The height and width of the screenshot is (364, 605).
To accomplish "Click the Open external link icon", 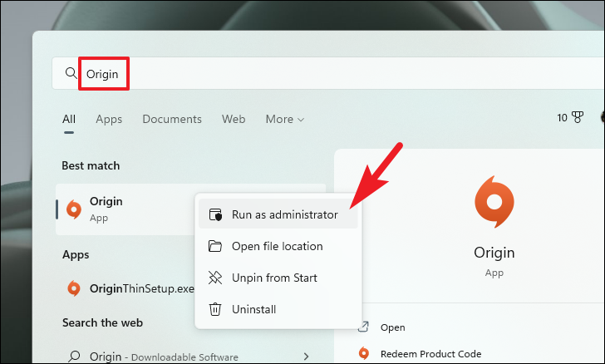I will point(363,327).
